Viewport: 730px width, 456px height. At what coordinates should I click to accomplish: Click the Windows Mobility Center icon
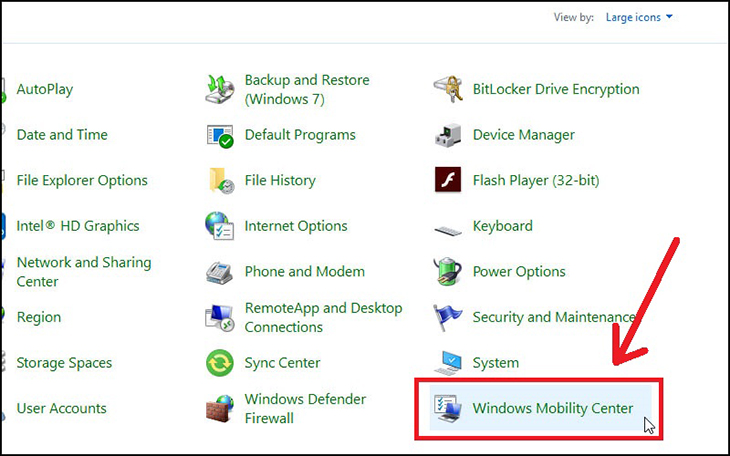(447, 408)
